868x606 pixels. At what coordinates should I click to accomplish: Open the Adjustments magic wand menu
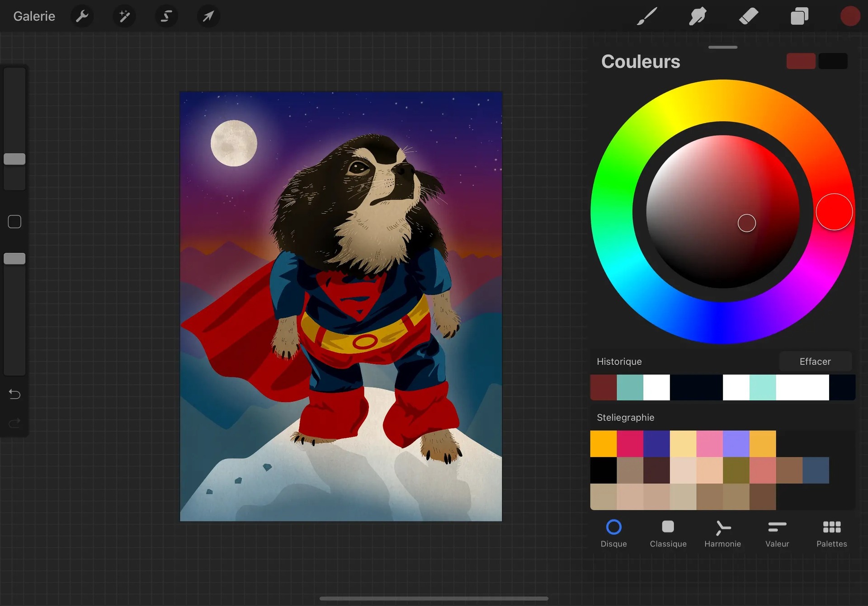click(124, 17)
